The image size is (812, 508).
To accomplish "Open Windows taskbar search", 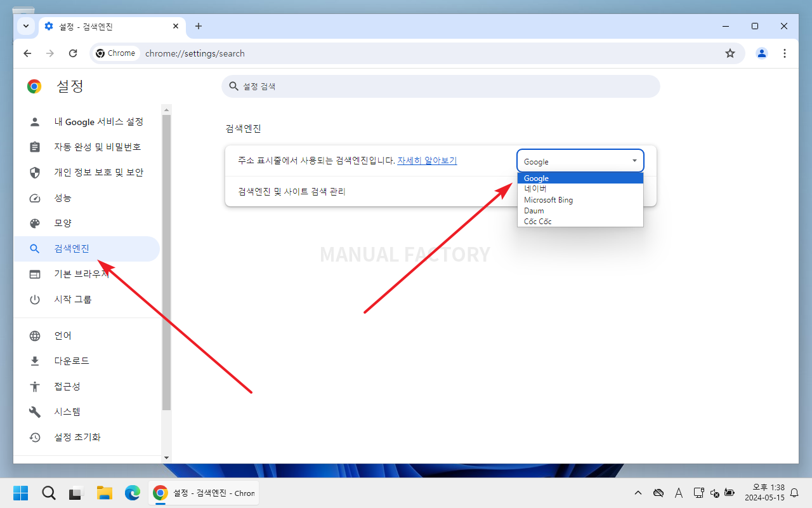I will 49,493.
